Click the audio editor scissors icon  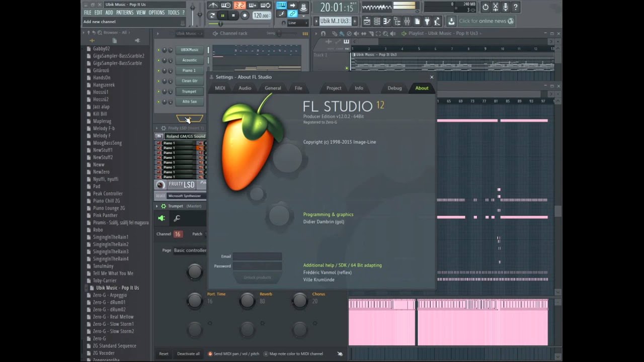[x=496, y=7]
